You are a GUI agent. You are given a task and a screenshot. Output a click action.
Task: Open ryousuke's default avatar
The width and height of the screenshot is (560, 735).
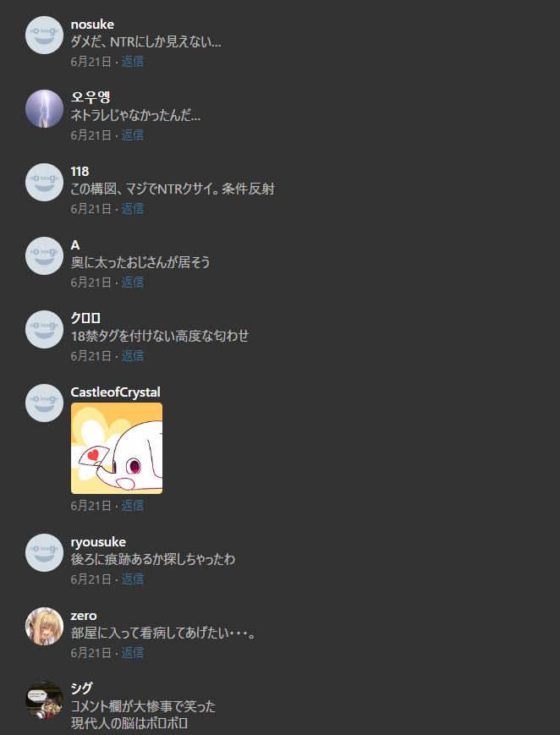pos(44,552)
